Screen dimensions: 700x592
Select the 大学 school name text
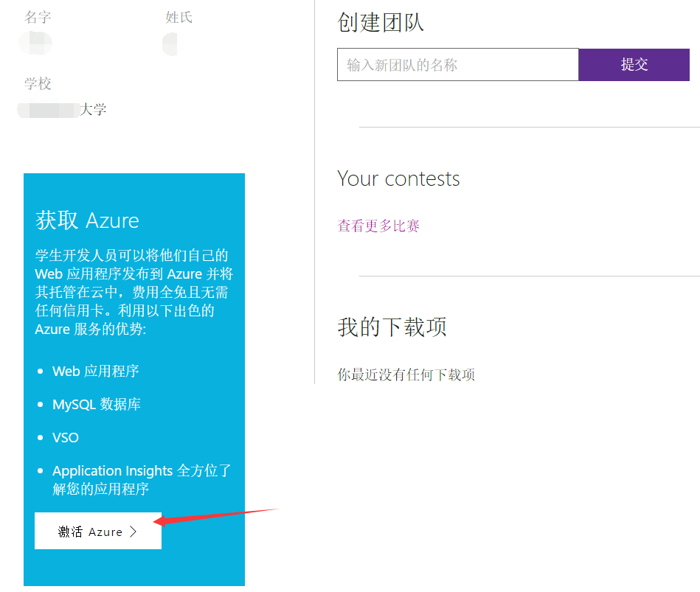[x=93, y=109]
